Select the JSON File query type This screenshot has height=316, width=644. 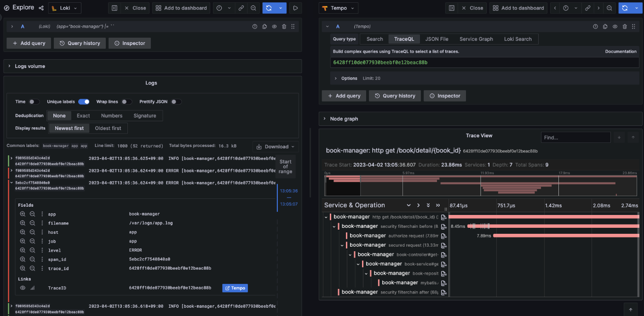[437, 39]
